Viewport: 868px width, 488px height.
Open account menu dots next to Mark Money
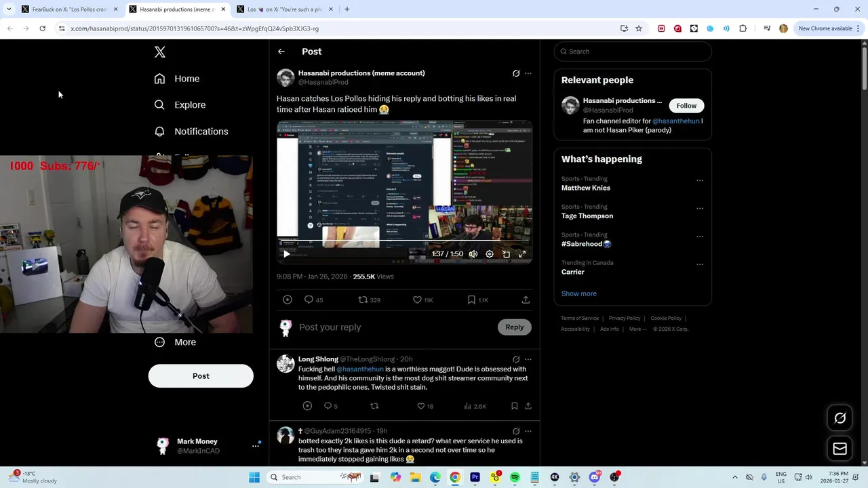click(x=256, y=446)
